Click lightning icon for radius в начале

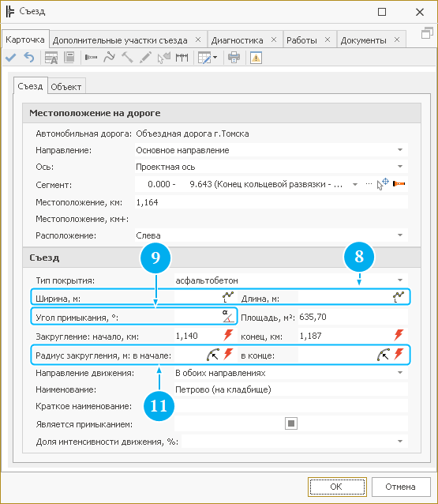point(228,354)
